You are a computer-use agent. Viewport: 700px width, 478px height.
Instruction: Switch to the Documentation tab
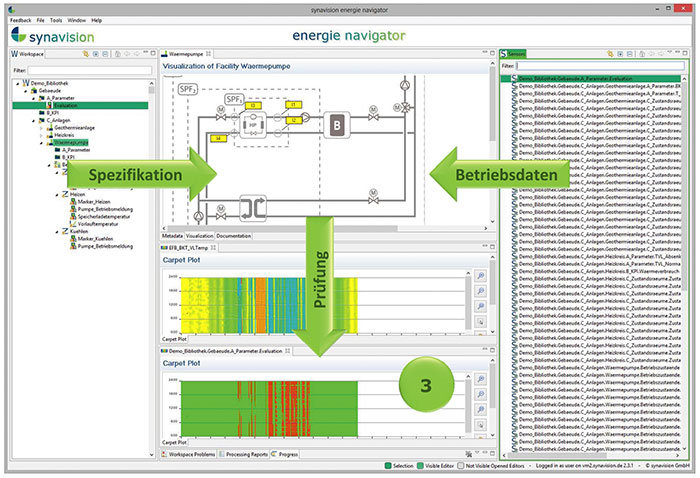(233, 236)
